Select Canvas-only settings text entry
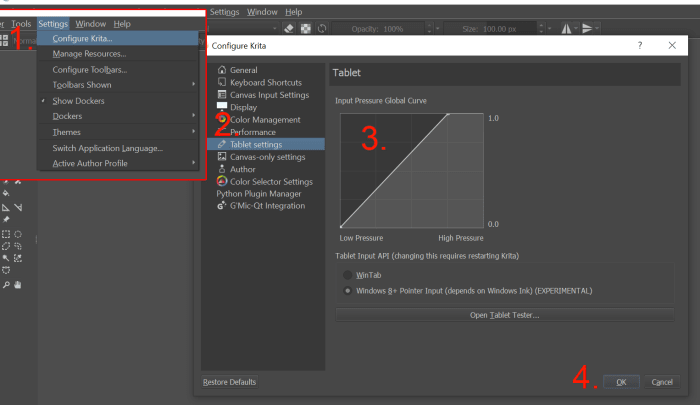Image resolution: width=700 pixels, height=405 pixels. [x=267, y=157]
